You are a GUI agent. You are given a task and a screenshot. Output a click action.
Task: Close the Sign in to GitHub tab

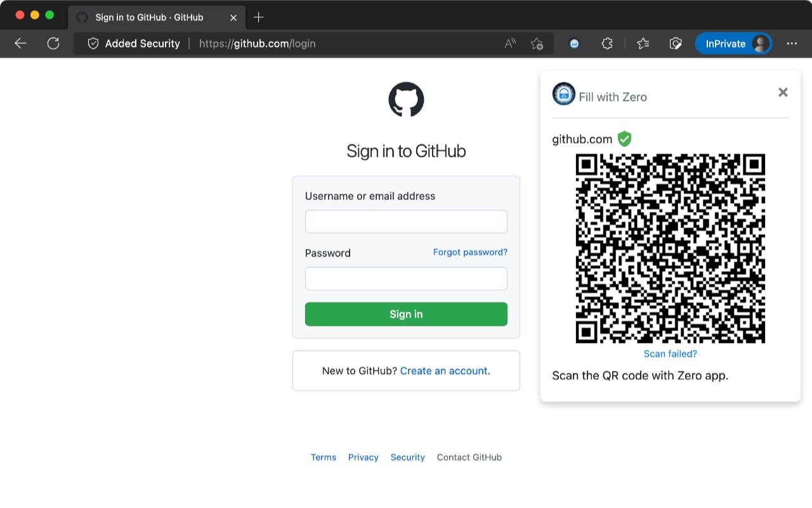click(x=233, y=17)
